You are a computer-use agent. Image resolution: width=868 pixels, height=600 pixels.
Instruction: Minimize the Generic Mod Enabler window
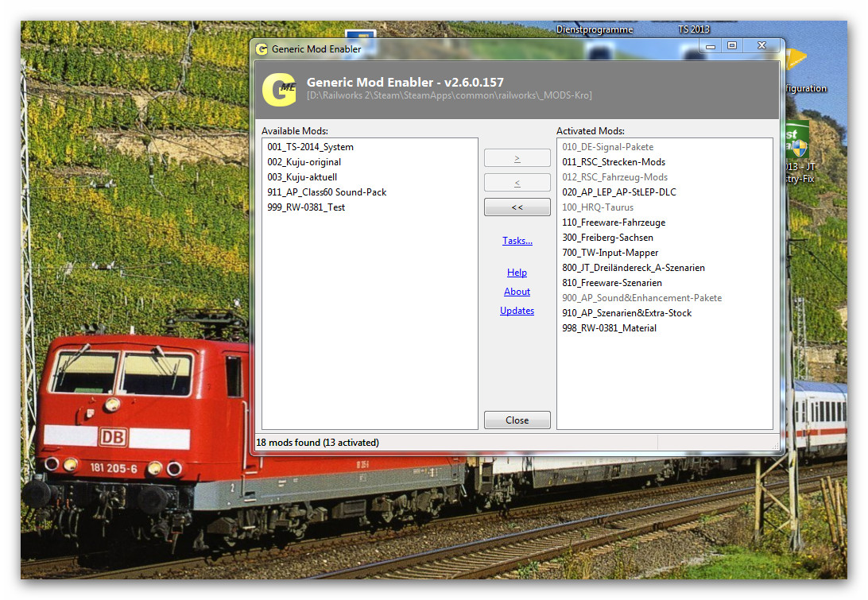[711, 46]
